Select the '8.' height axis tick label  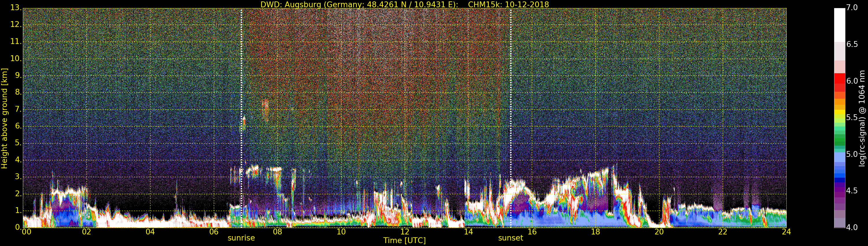[x=18, y=92]
